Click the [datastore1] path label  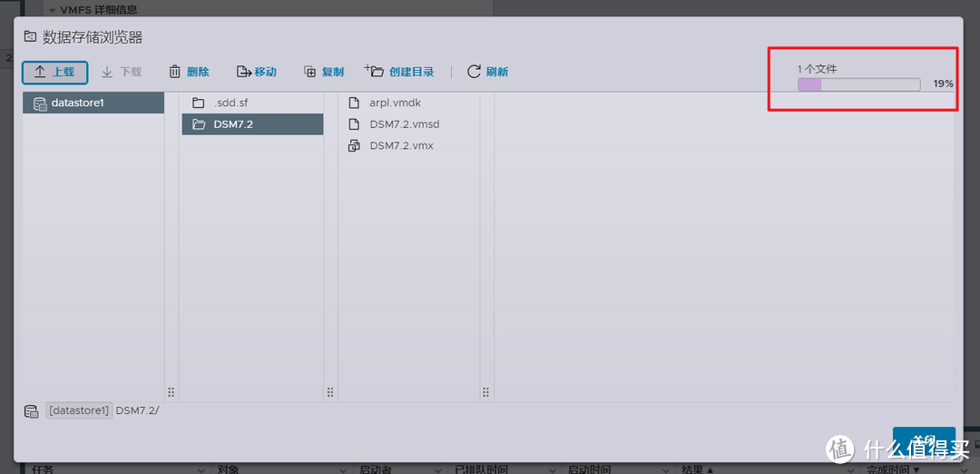[79, 410]
